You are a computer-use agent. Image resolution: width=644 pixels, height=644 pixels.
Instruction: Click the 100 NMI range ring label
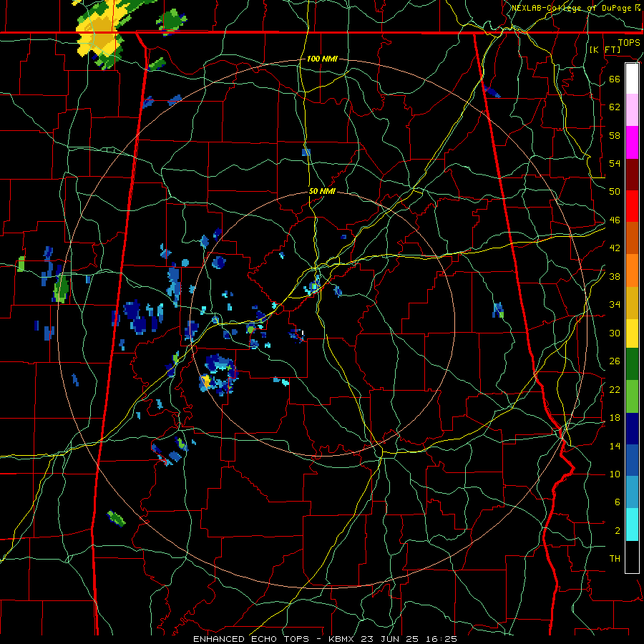[322, 59]
